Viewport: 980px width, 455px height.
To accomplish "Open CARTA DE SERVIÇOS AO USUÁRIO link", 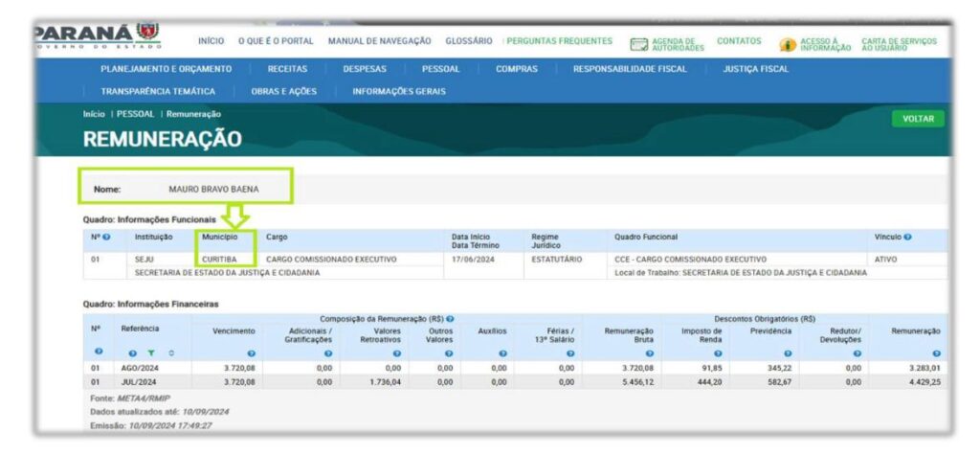I will click(900, 44).
